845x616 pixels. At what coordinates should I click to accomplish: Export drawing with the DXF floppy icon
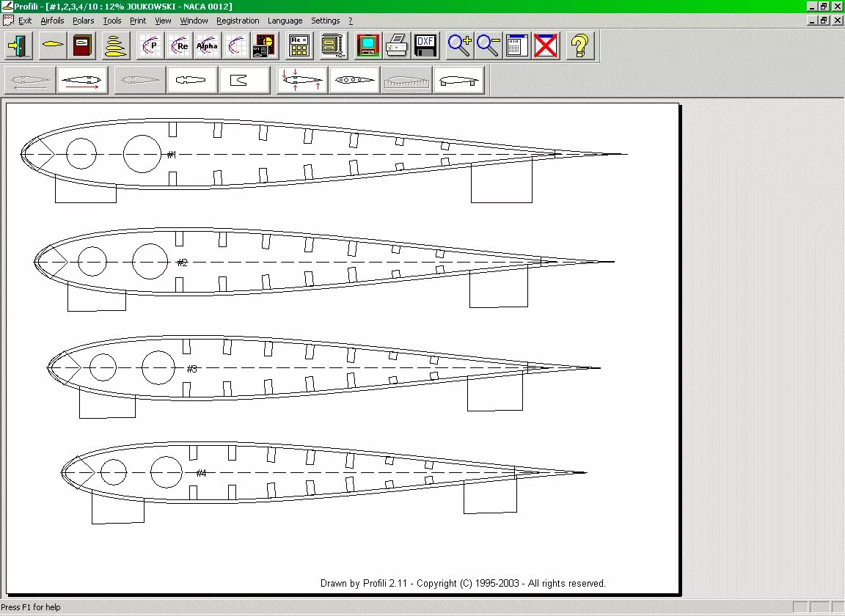425,45
